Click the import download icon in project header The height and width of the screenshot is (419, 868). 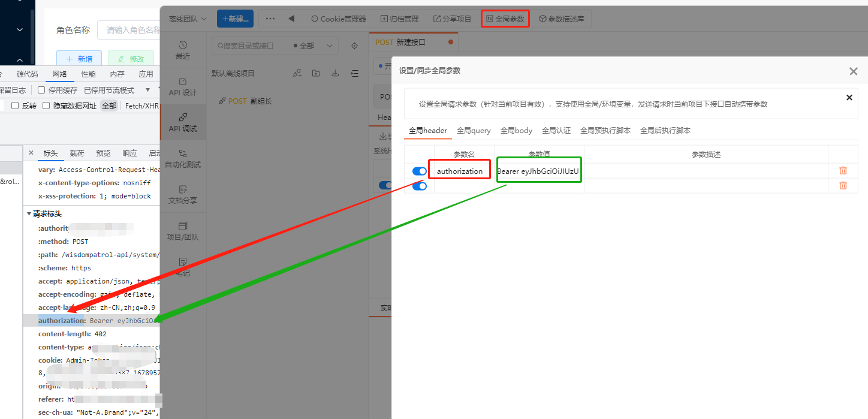335,73
